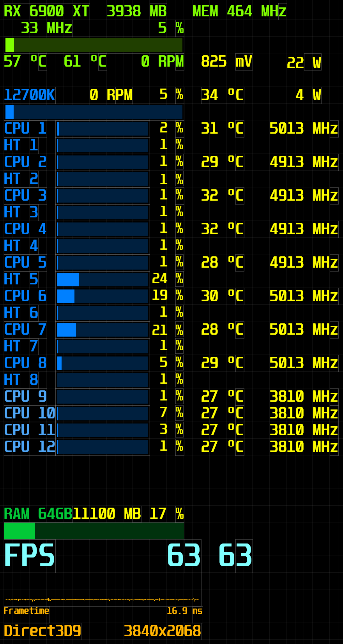Click the Direct3D9 API label
The width and height of the screenshot is (343, 644).
point(42,631)
